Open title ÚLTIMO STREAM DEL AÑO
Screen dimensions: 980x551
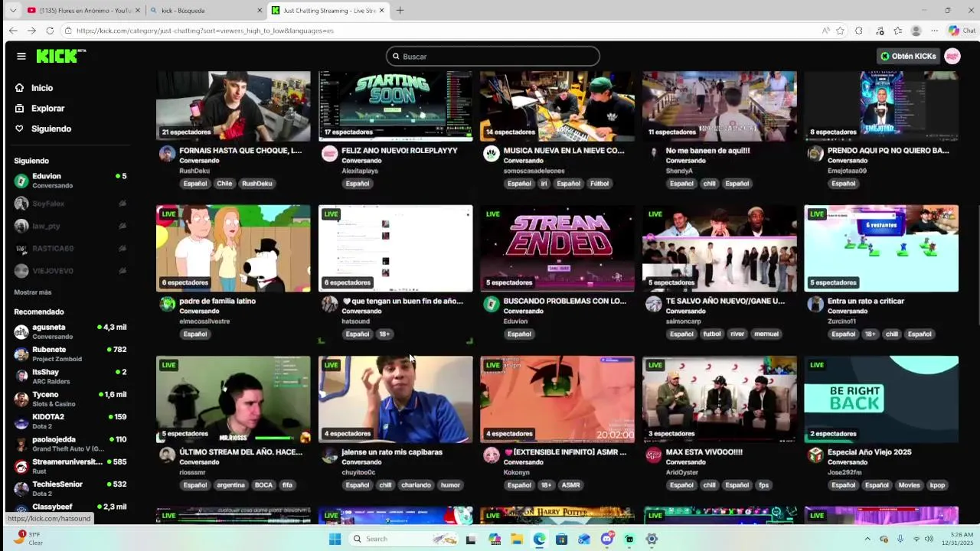[x=240, y=452]
